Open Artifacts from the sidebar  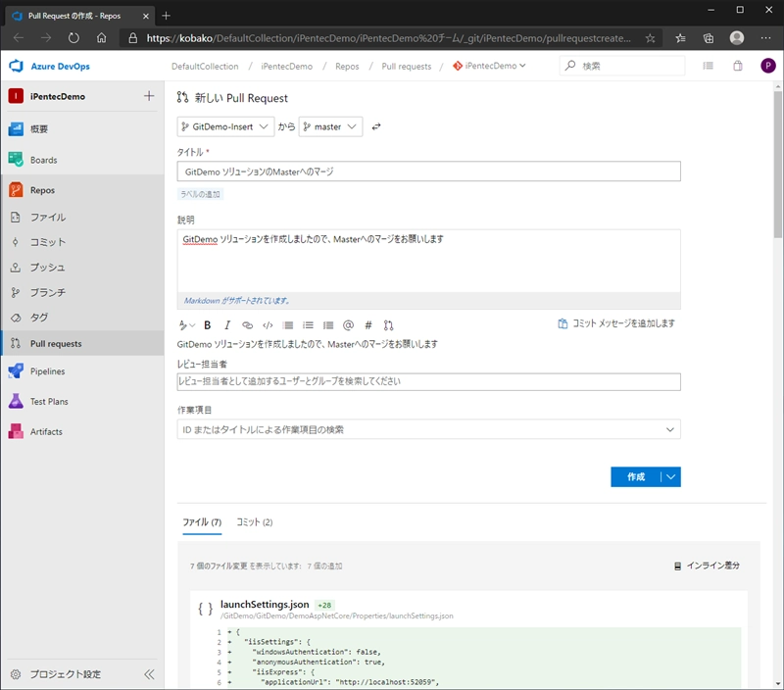(x=46, y=431)
